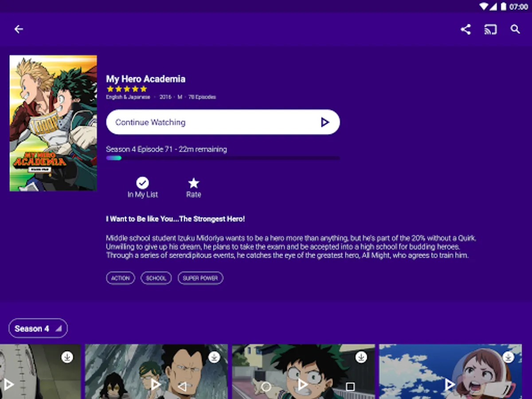Download the episode with the black-haired man
Viewport: 532px width, 399px height.
tap(214, 357)
